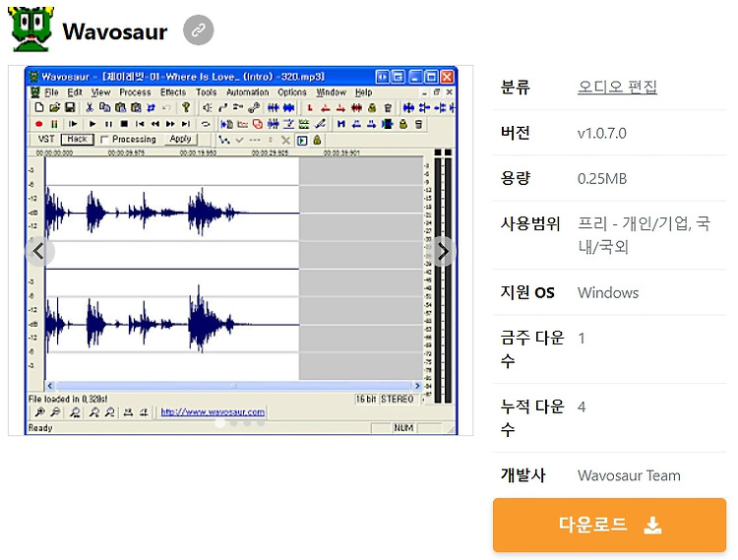Select the last carousel indicator dot
The image size is (738, 560).
pyautogui.click(x=261, y=422)
